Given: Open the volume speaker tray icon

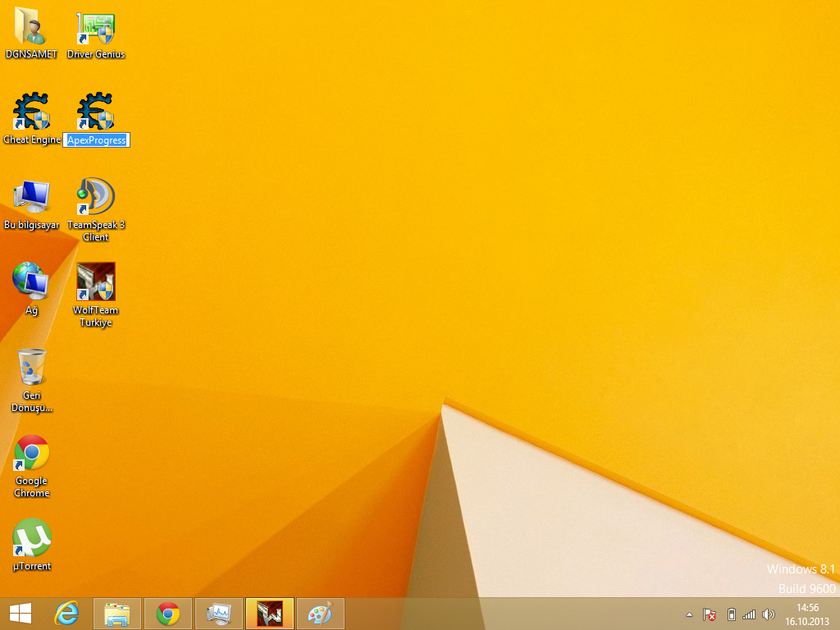Looking at the screenshot, I should (x=768, y=614).
